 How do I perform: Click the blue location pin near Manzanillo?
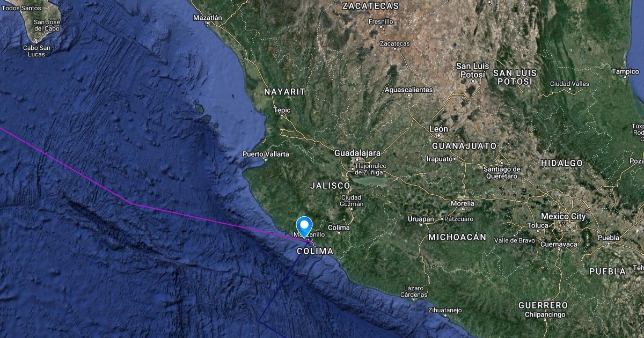coord(304,226)
